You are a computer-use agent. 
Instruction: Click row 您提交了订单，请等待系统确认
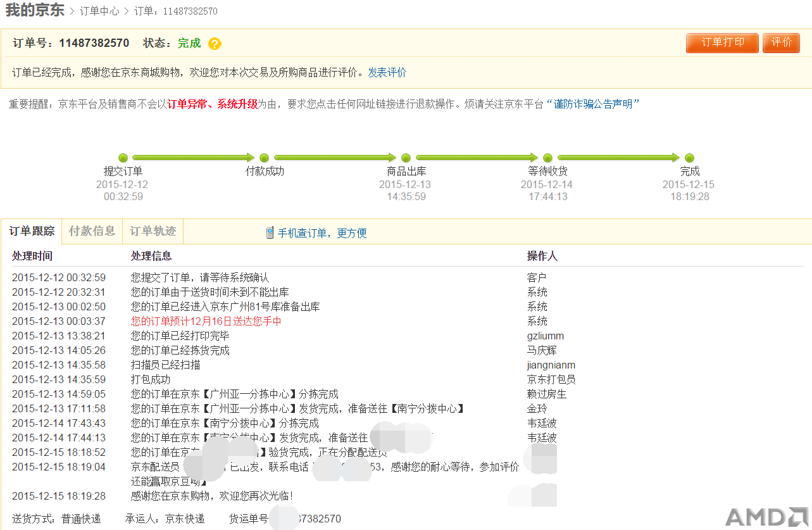[x=200, y=277]
